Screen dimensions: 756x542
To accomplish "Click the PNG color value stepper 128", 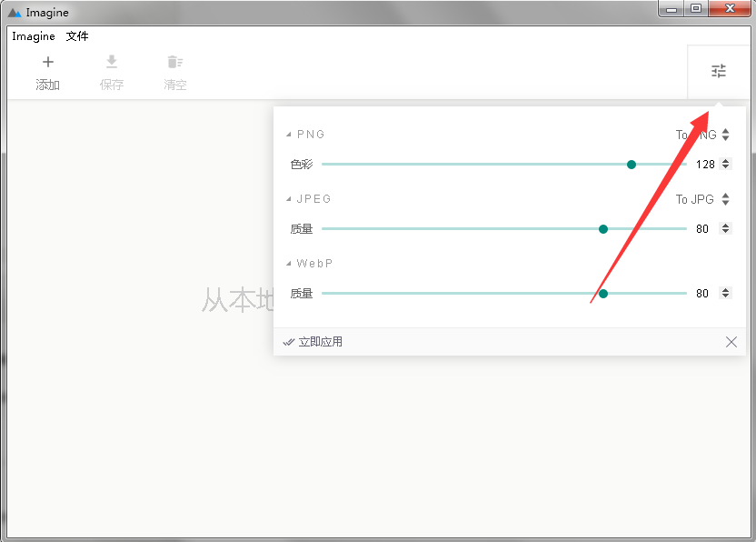I will point(726,164).
